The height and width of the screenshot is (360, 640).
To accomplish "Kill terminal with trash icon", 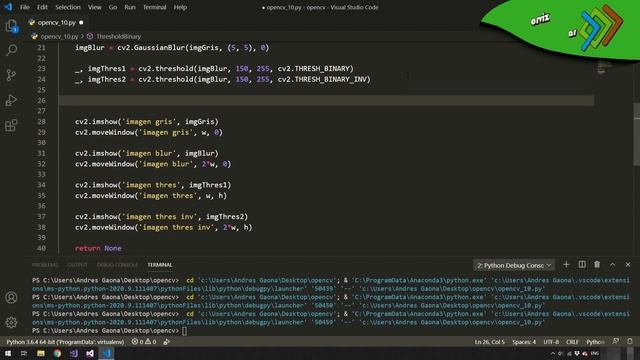I will tap(597, 265).
